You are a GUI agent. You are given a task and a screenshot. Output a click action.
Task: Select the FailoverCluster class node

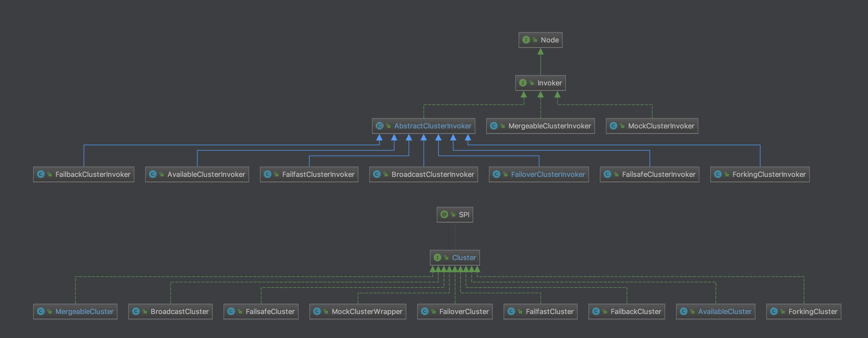click(455, 312)
